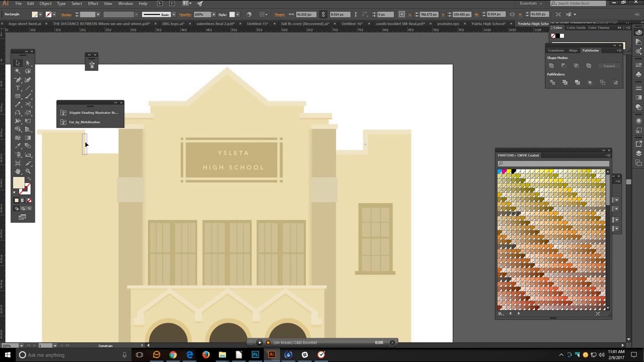
Task: Select the Rotate tool
Action: pyautogui.click(x=18, y=113)
